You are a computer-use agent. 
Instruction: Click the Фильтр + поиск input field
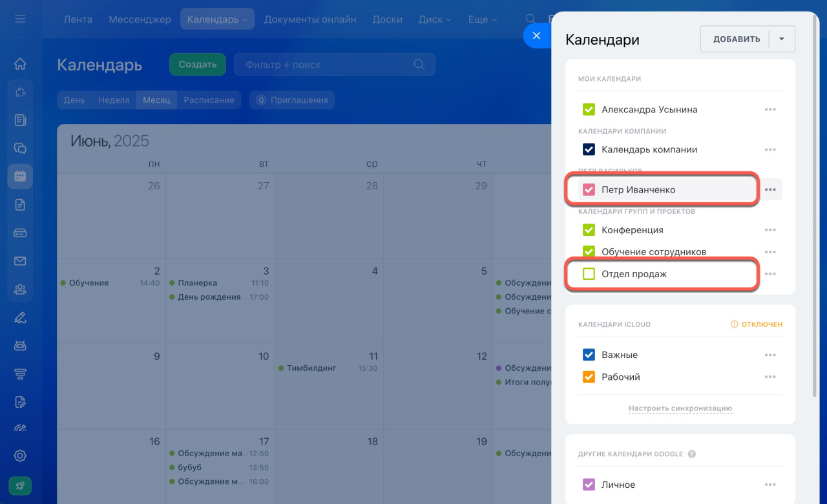pyautogui.click(x=335, y=65)
